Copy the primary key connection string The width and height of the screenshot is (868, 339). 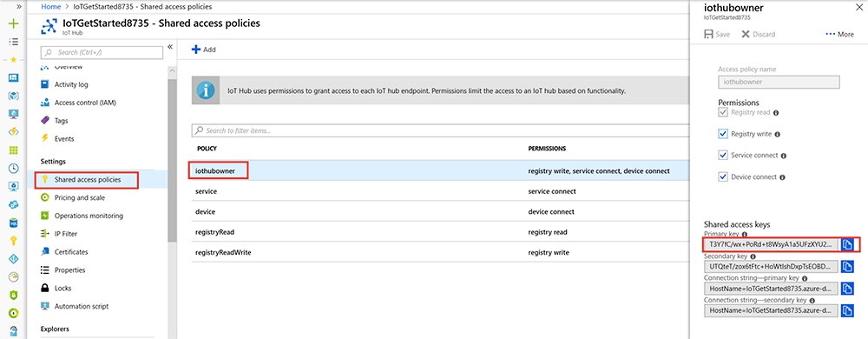tap(847, 288)
